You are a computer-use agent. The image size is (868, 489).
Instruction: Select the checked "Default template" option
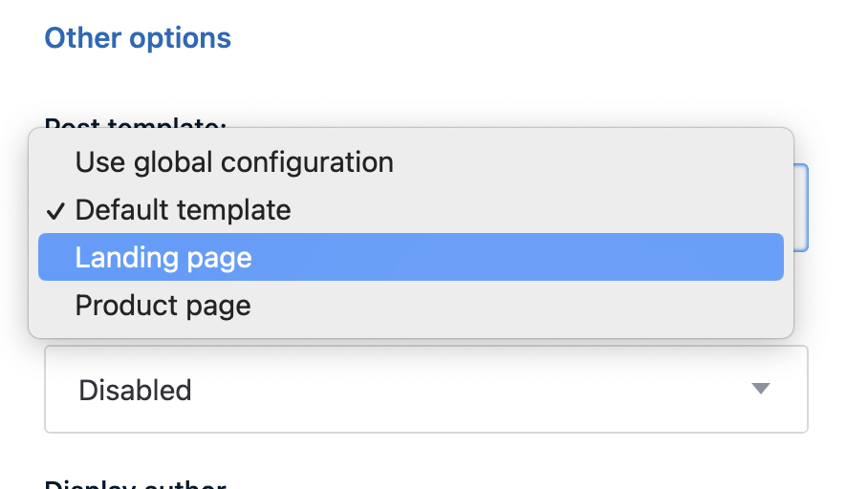pyautogui.click(x=183, y=210)
